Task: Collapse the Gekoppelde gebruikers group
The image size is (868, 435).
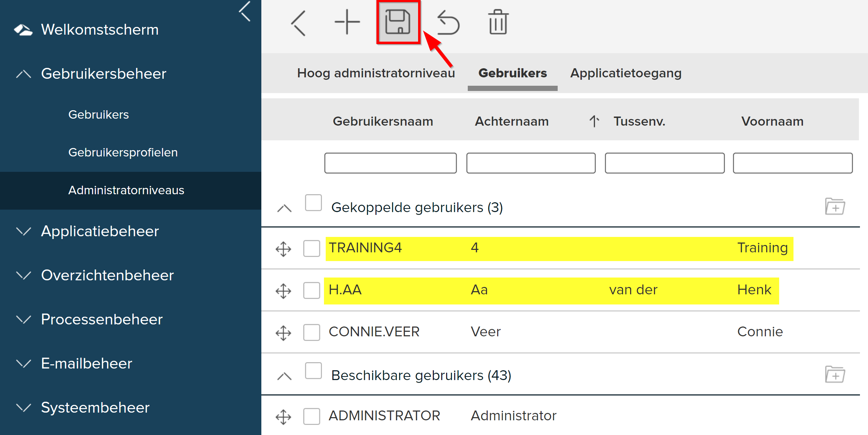Action: 284,209
